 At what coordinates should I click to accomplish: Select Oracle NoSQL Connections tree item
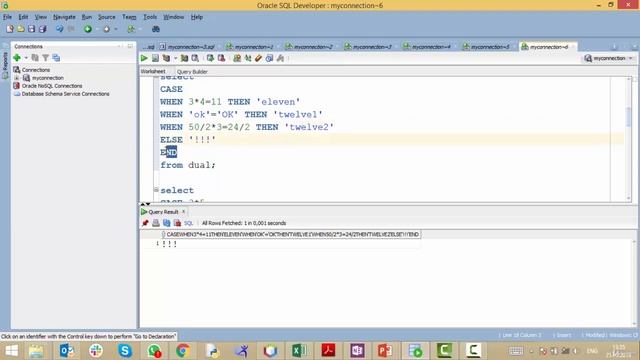[x=52, y=86]
